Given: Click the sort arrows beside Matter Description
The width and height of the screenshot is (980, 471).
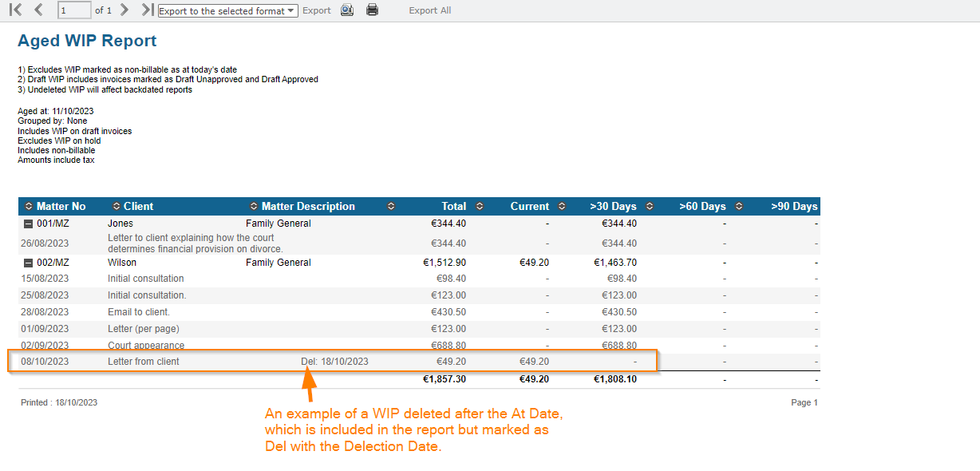Looking at the screenshot, I should [254, 207].
